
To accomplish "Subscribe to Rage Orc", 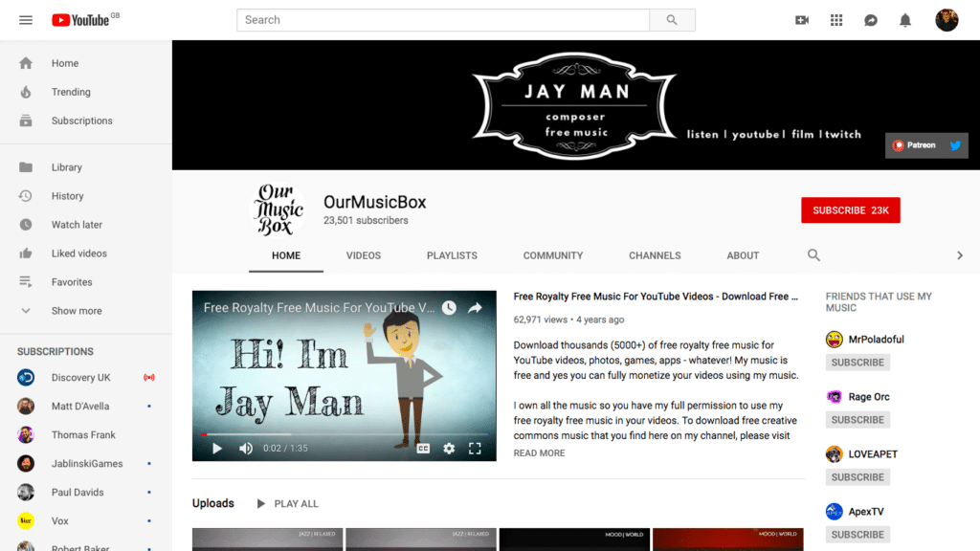I will pos(857,420).
